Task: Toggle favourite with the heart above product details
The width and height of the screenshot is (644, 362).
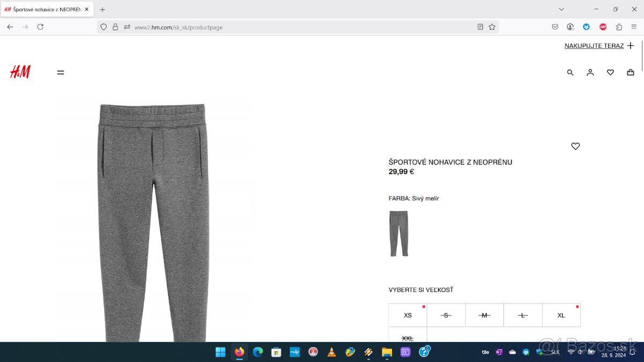Action: click(575, 146)
